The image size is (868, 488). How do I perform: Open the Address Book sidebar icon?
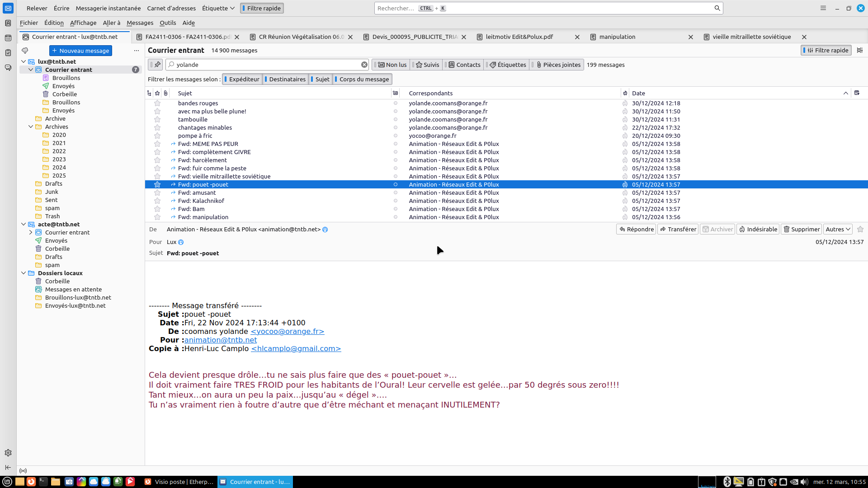click(8, 23)
